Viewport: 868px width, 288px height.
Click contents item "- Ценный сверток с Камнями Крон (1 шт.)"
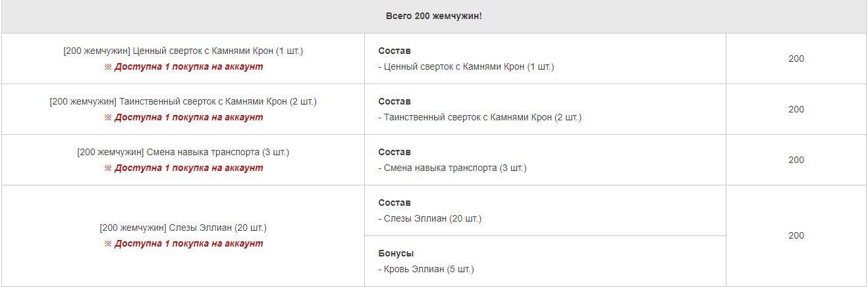466,66
